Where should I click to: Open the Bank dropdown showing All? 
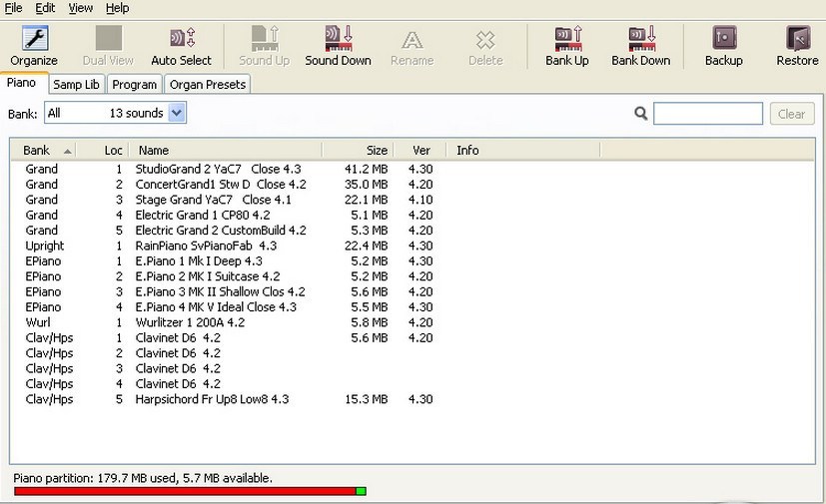coord(116,113)
